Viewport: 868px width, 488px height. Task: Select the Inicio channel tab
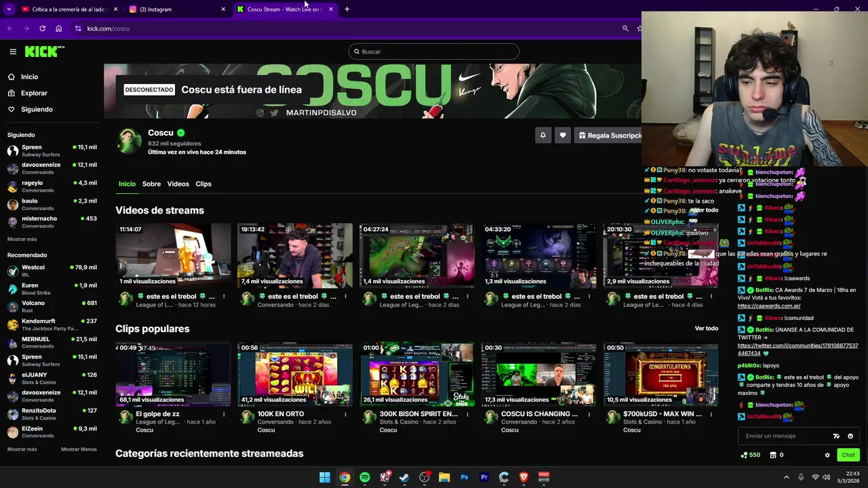tap(127, 184)
